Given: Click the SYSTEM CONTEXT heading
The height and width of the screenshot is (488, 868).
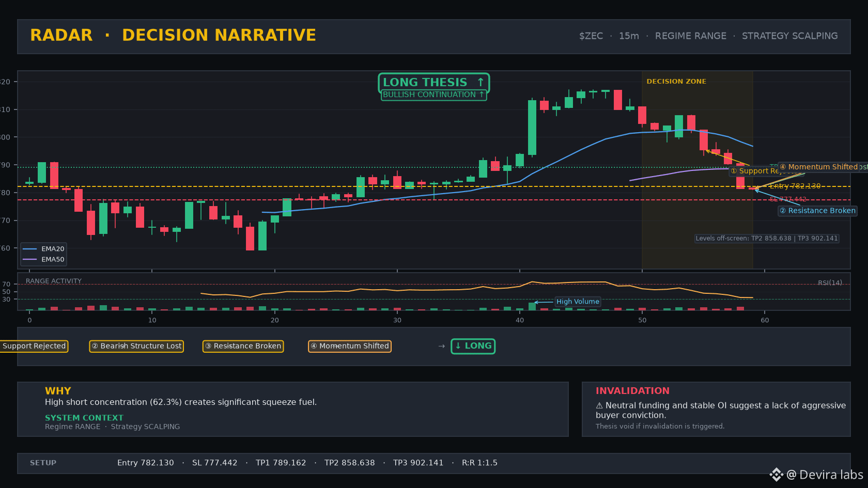Looking at the screenshot, I should [84, 418].
